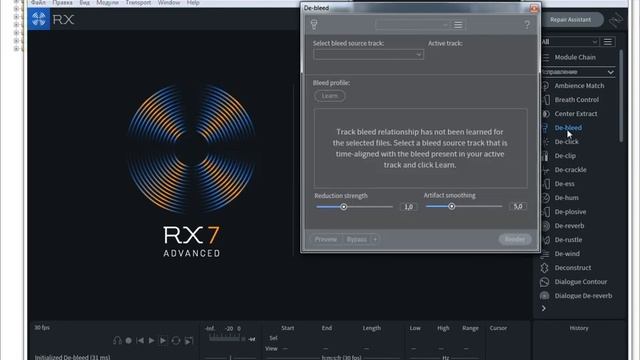Open the h:m:s:fr time format dropdown
Viewport: 640px width, 360px height.
coord(342,357)
